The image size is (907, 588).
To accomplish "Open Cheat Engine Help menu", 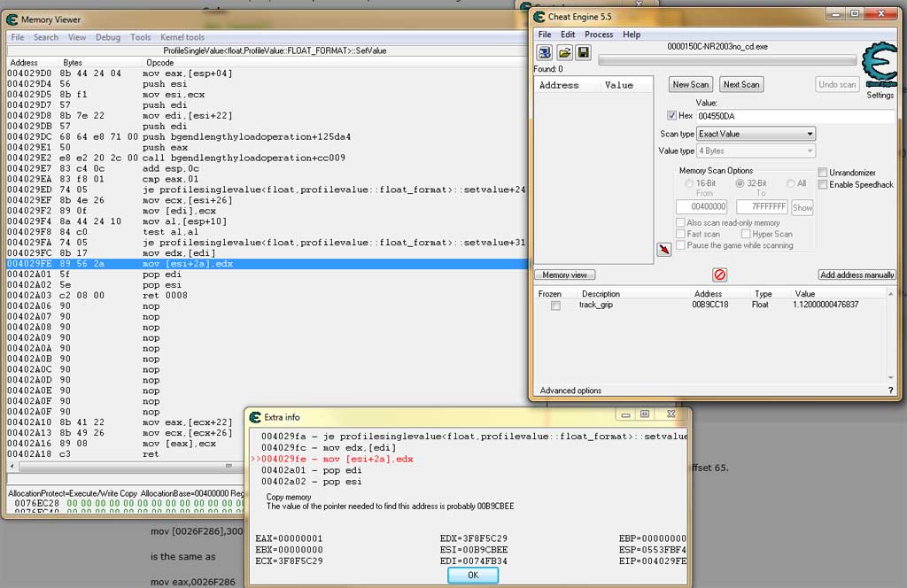I will (632, 35).
